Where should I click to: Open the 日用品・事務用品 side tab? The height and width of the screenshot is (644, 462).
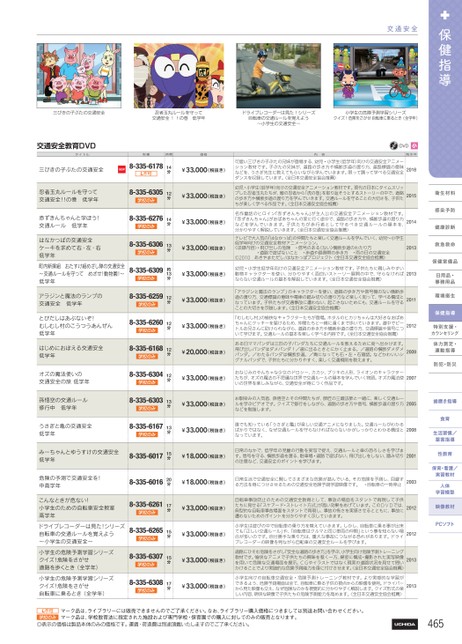445,279
